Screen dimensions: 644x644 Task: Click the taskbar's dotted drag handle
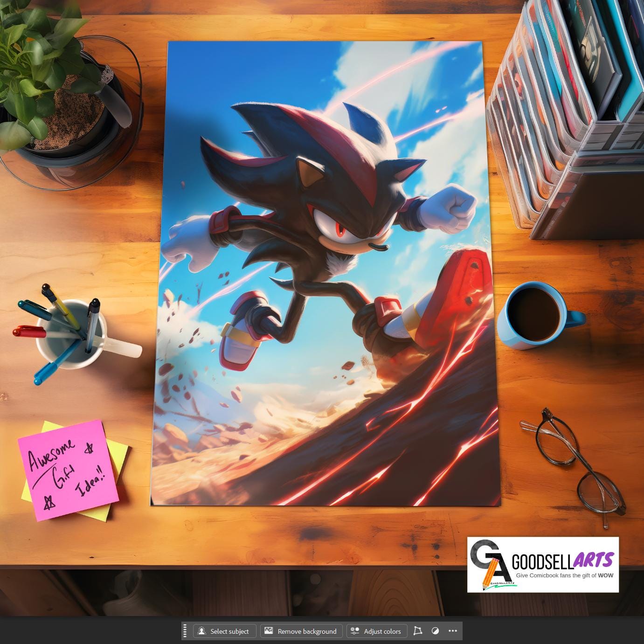pos(186,631)
